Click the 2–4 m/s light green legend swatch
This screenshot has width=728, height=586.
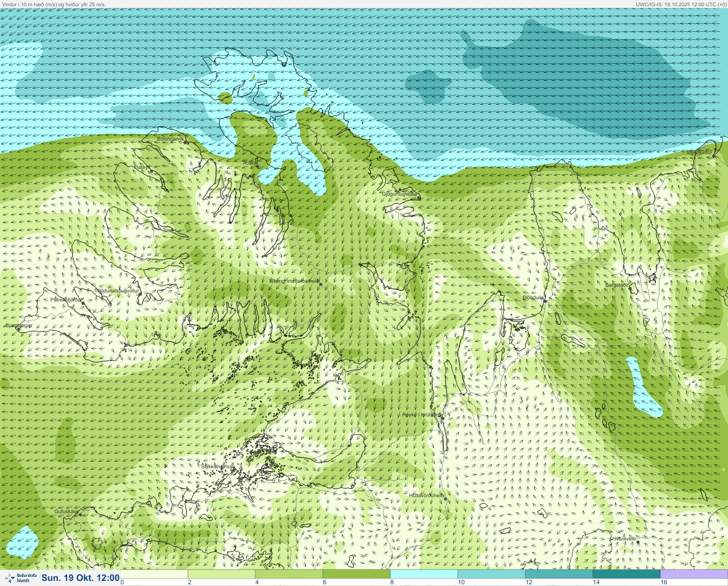(x=221, y=574)
